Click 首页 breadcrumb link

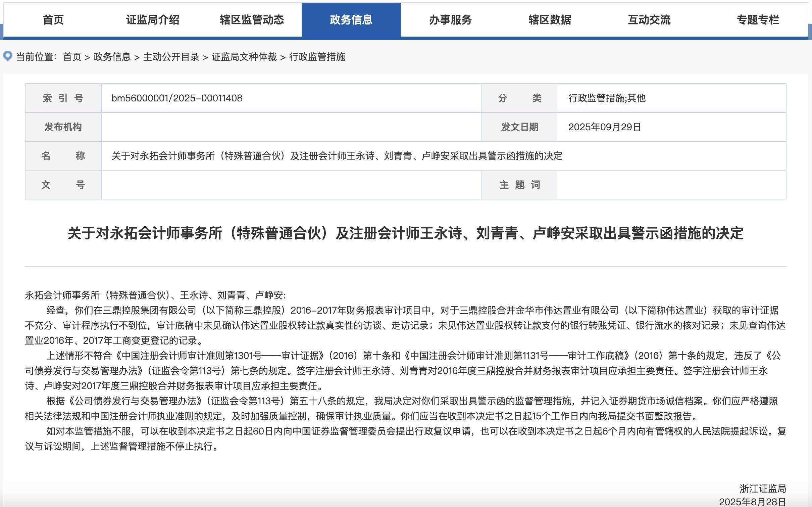pos(72,57)
